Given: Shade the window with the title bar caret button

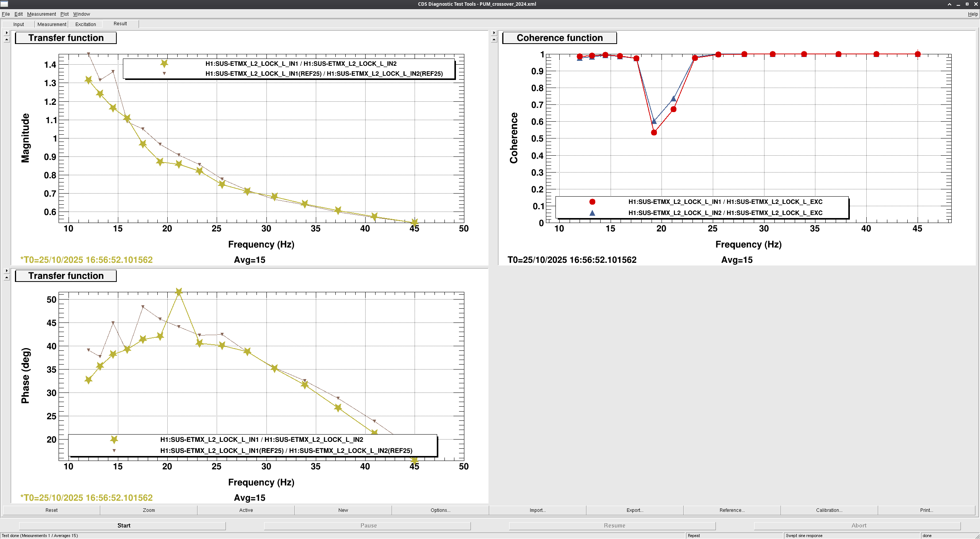Looking at the screenshot, I should [x=949, y=4].
